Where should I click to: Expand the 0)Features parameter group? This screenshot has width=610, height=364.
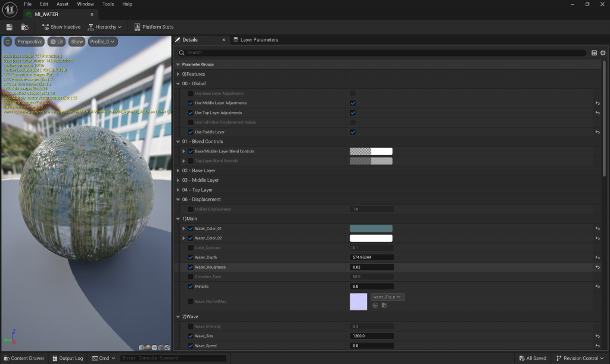(x=178, y=74)
